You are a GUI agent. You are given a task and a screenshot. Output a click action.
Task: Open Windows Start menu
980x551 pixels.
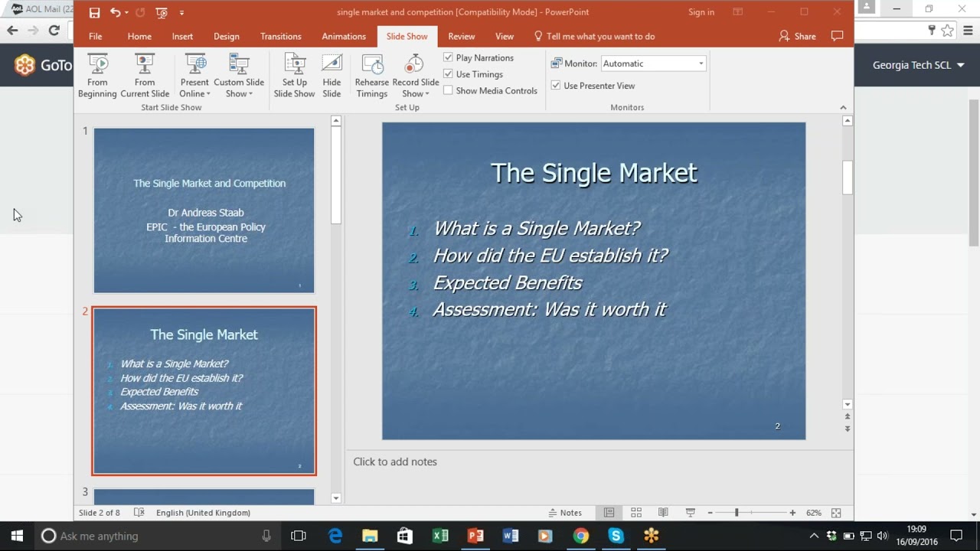[17, 536]
